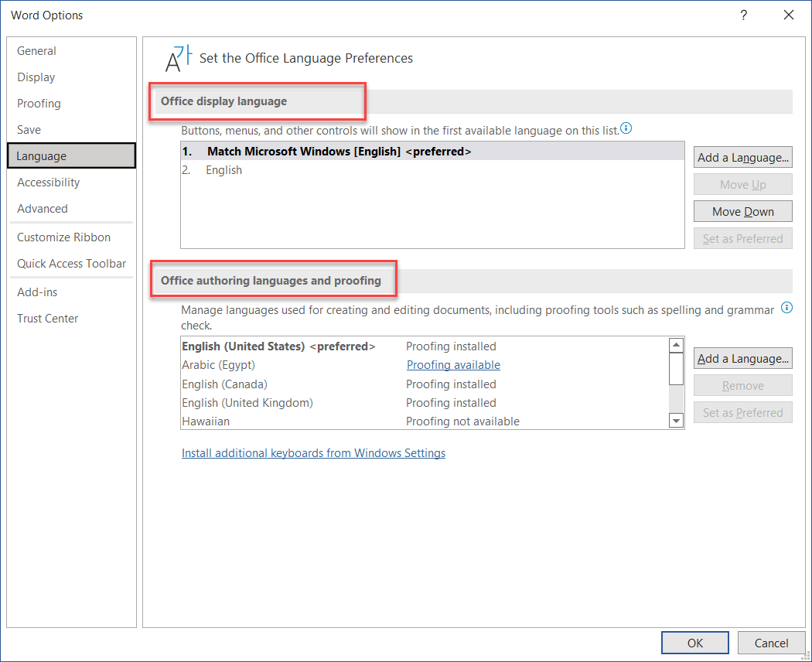Click Proofing installed status for English (Canada)
Screen dimensions: 812x662
(451, 384)
